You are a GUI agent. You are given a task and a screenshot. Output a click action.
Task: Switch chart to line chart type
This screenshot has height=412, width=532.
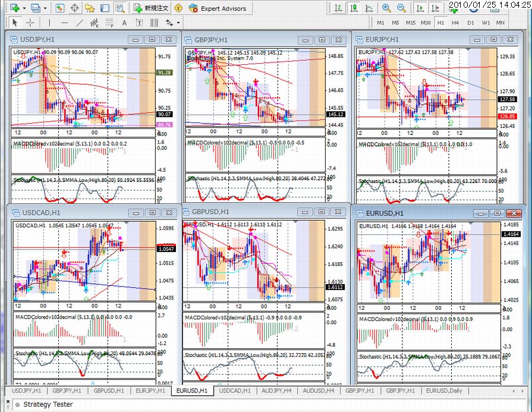pos(369,8)
